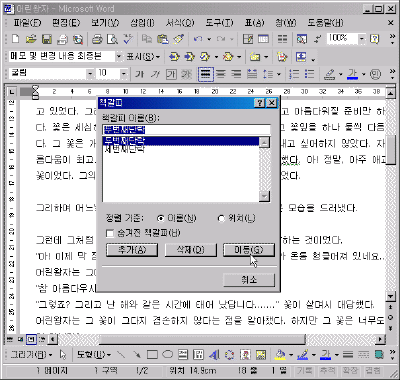Open the 도구(T) menu
The height and width of the screenshot is (380, 400).
pyautogui.click(x=219, y=23)
